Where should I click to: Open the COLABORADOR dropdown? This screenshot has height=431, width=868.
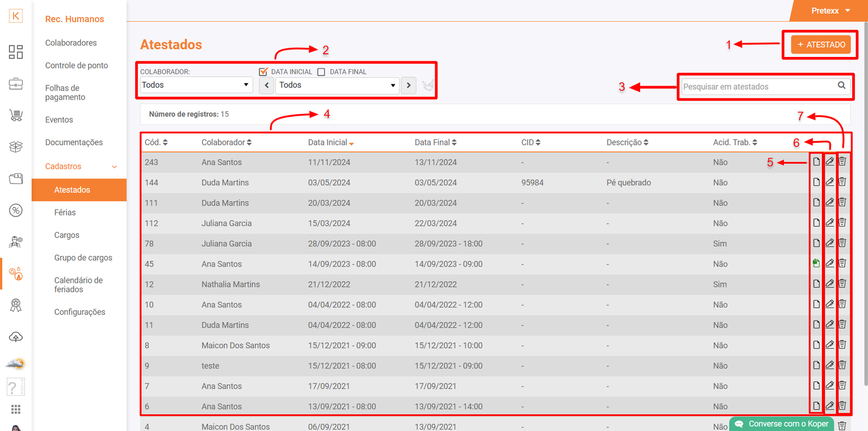point(195,85)
